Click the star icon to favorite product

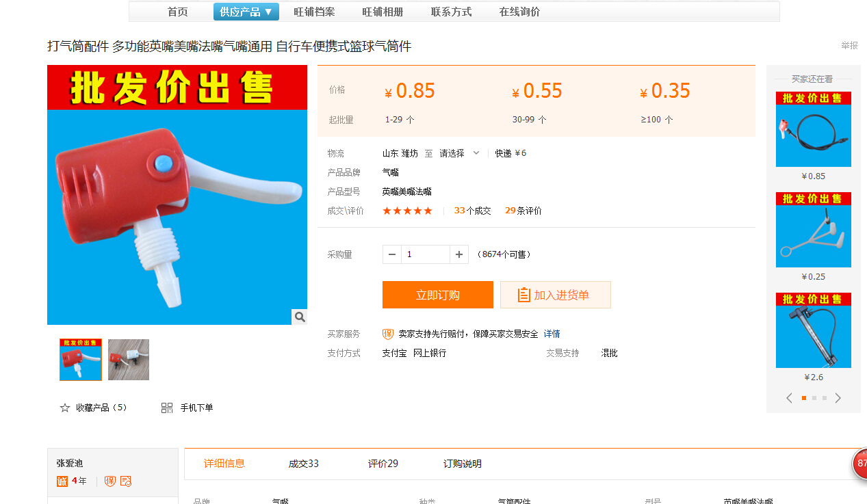click(65, 408)
